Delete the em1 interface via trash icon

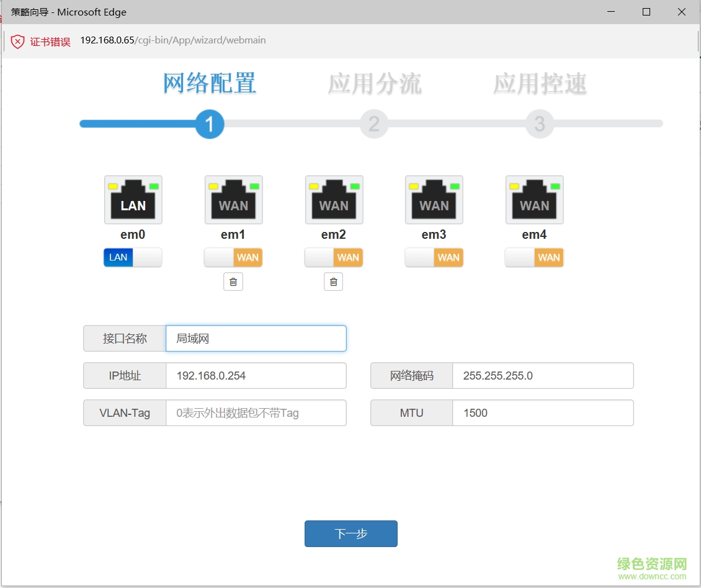233,282
